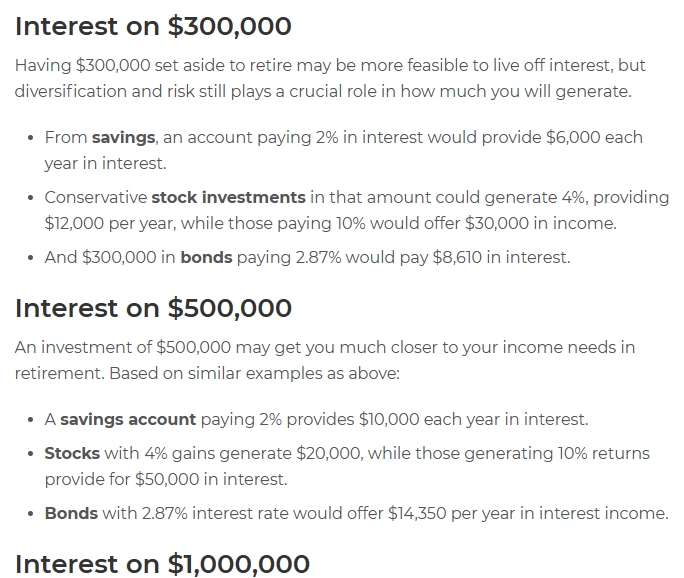The width and height of the screenshot is (684, 578).
Task: Click the 'Interest on $500,000' heading
Action: (x=153, y=308)
